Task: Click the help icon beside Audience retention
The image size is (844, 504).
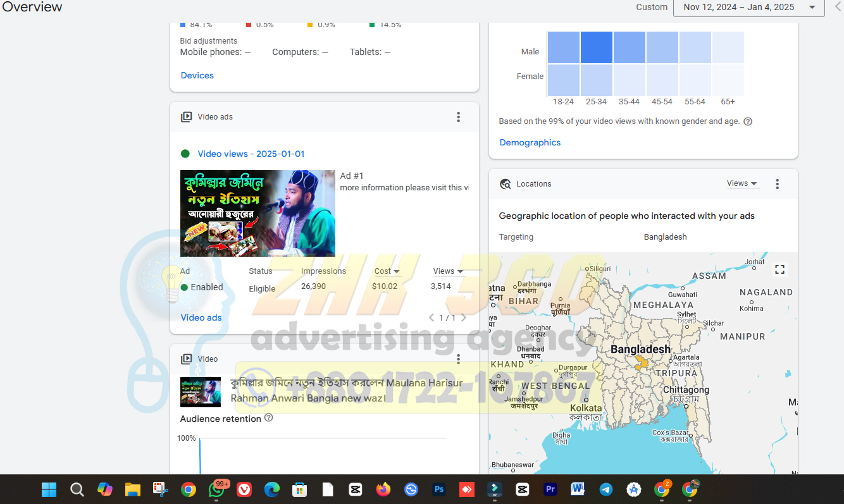Action: (268, 418)
